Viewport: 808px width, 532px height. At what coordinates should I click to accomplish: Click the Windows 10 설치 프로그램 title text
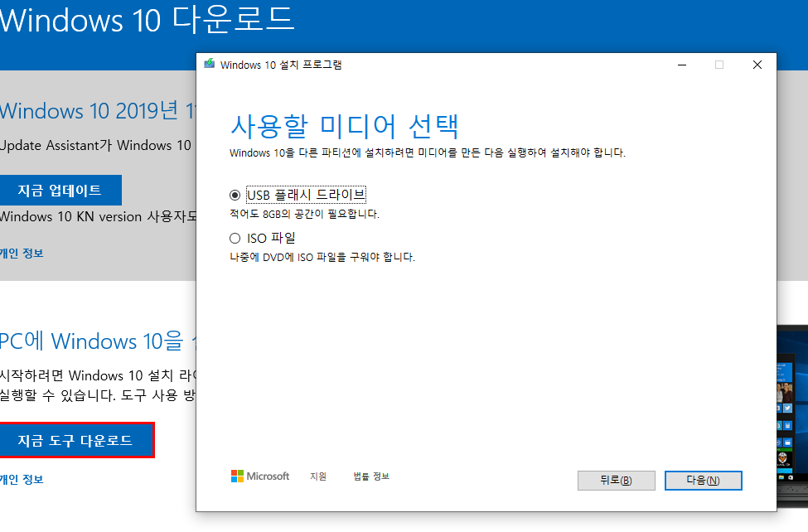click(281, 65)
